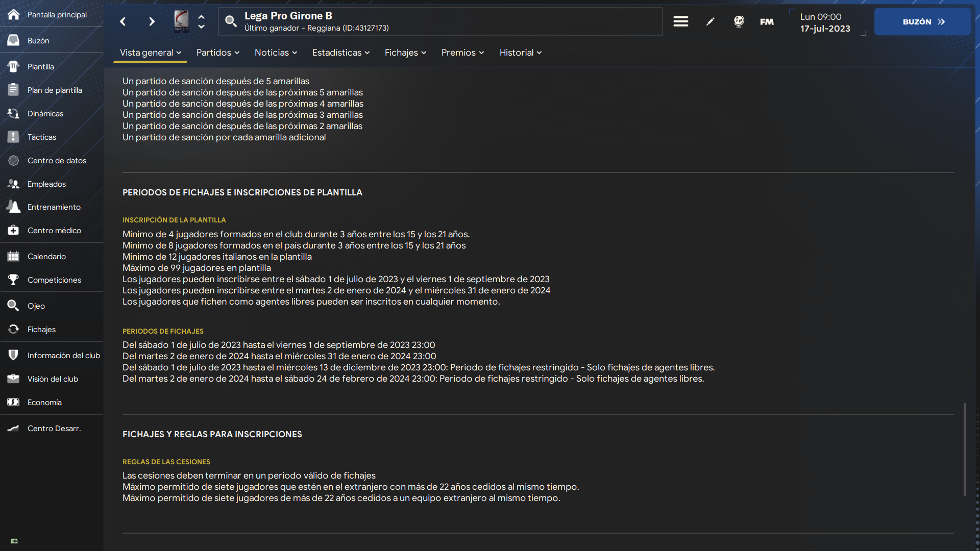Screen dimensions: 980x551
Task: Click 'FICHAJES Y REGLAS PARA INSCRIPCIONES' heading
Action: [212, 434]
